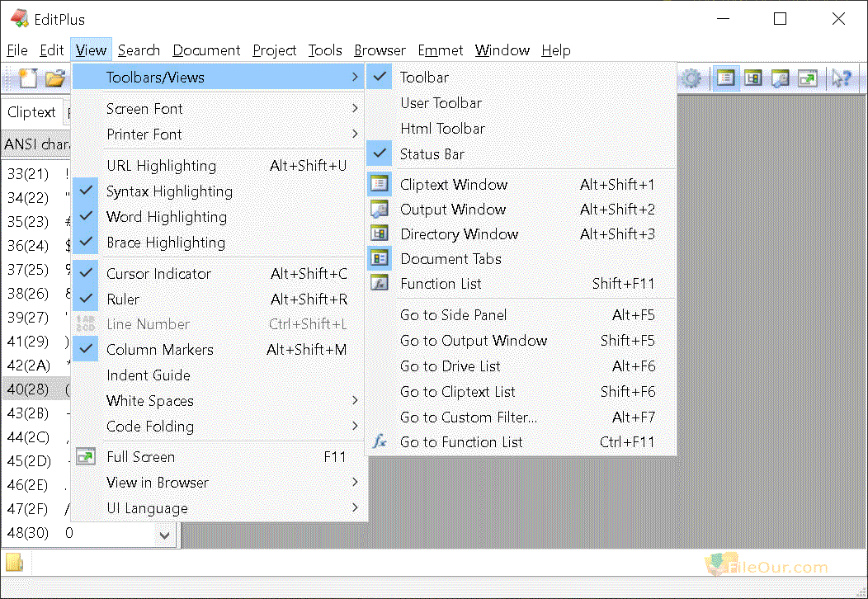Click the context Help arrow-question icon
Viewport: 868px width, 599px height.
(x=842, y=78)
